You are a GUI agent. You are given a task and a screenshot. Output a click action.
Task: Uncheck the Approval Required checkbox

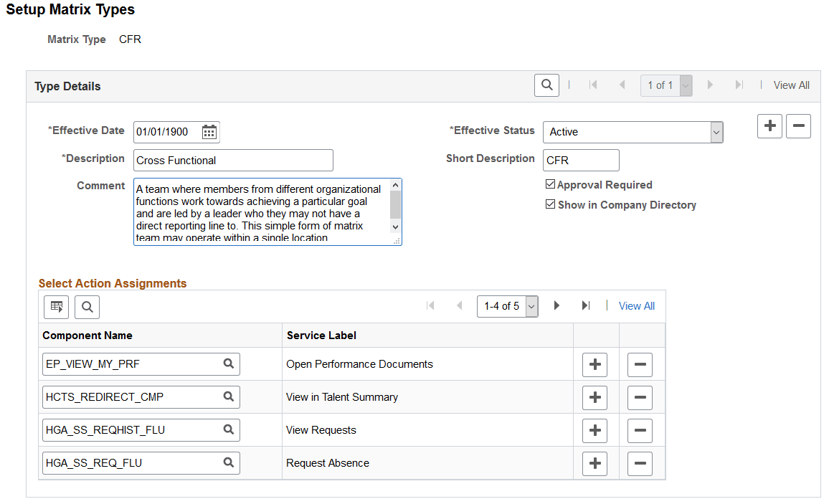pyautogui.click(x=551, y=184)
